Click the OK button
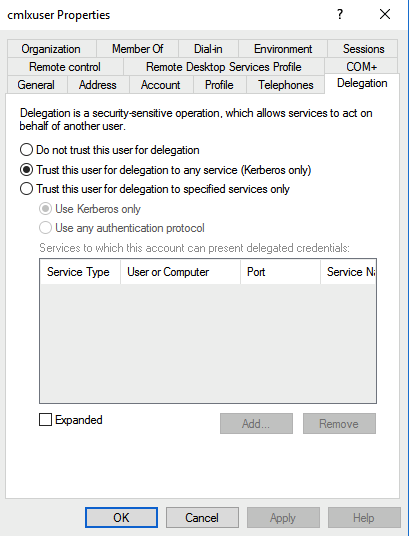 121,517
